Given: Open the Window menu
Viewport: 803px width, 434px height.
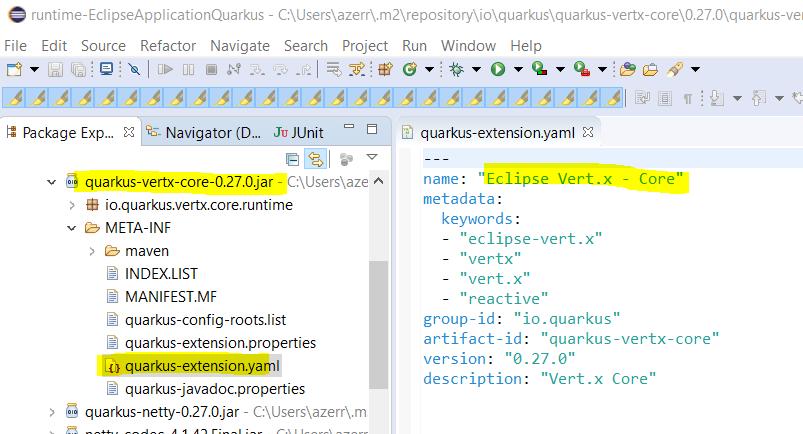Looking at the screenshot, I should [468, 46].
